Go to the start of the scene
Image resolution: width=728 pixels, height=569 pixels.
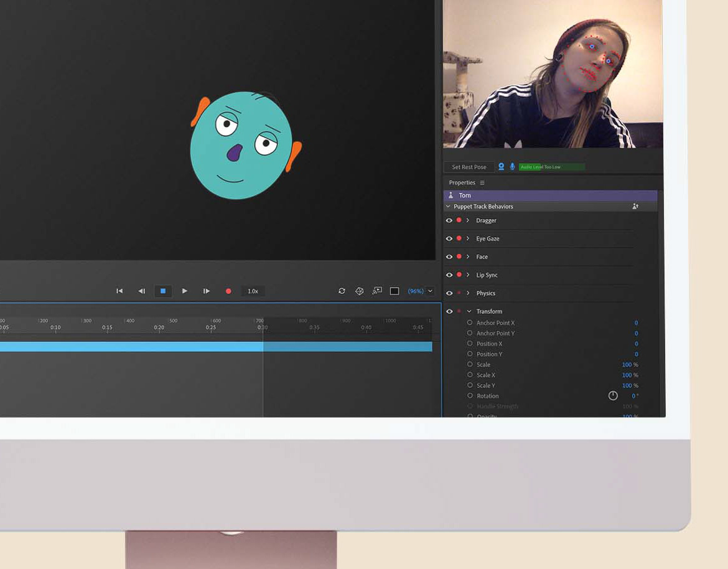pos(119,291)
